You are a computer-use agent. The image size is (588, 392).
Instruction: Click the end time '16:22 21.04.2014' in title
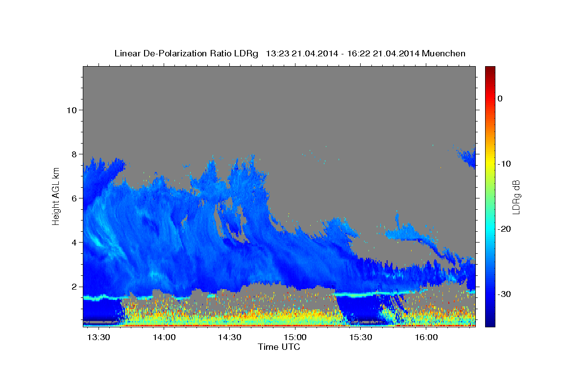click(x=383, y=53)
